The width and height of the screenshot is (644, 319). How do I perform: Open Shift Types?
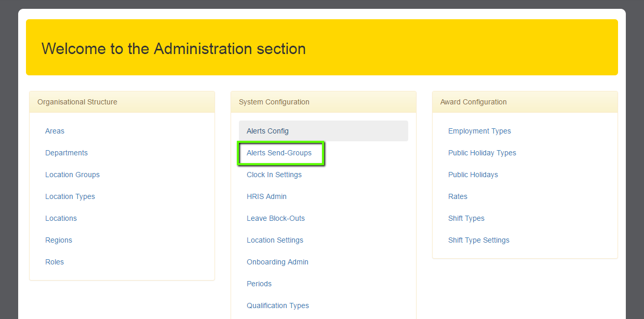pos(466,218)
